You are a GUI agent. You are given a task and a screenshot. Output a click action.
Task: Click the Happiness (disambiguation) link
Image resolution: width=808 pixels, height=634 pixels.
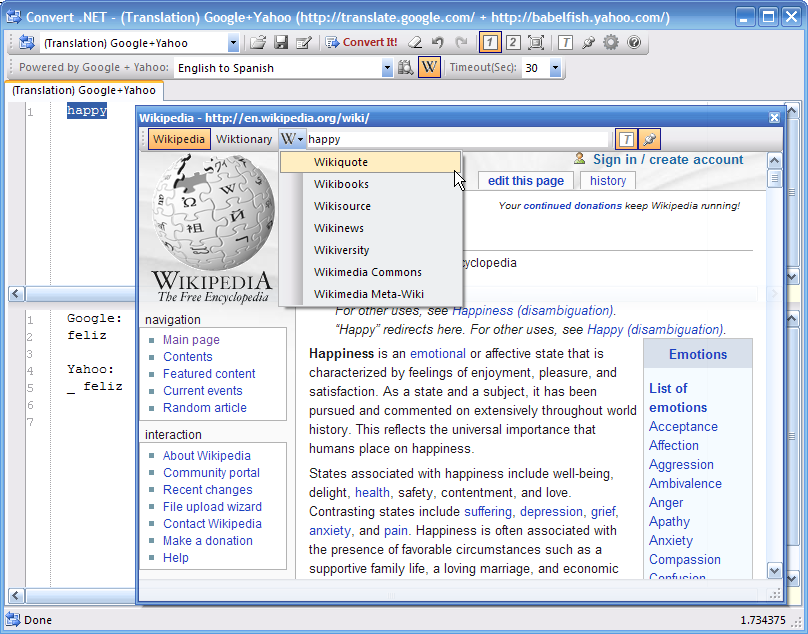pyautogui.click(x=533, y=311)
